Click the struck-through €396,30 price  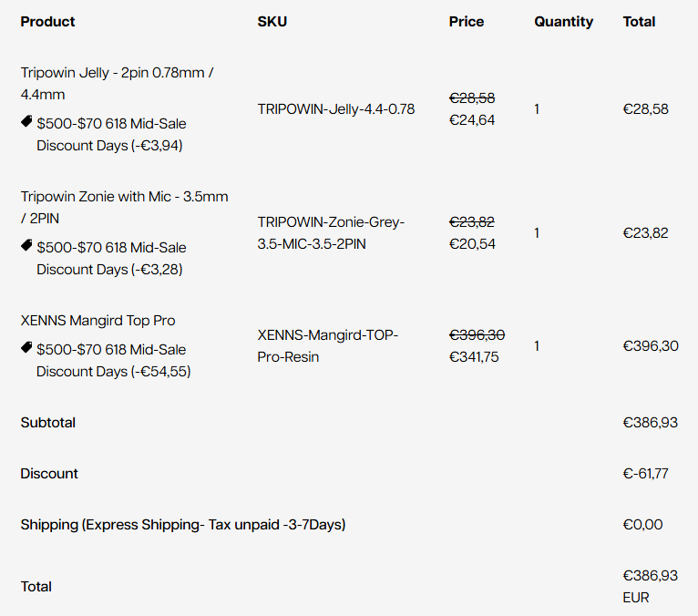point(477,334)
